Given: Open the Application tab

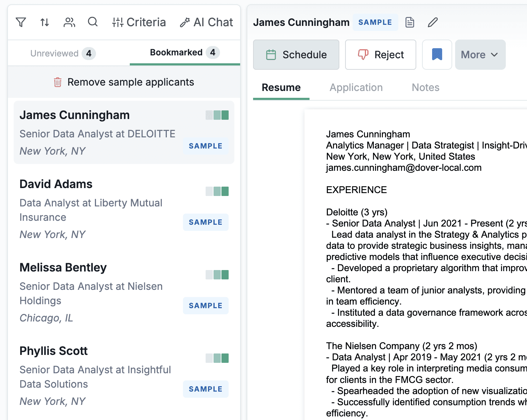Looking at the screenshot, I should pyautogui.click(x=356, y=87).
